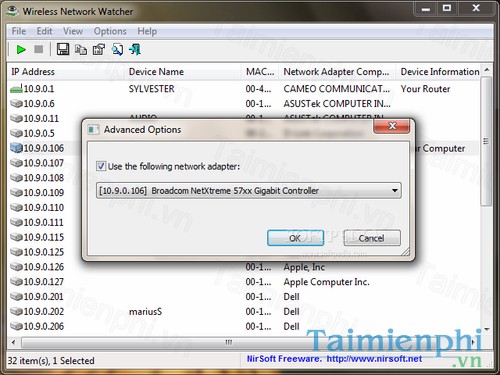This screenshot has height=375, width=500.
Task: Open the File menu
Action: (x=19, y=31)
